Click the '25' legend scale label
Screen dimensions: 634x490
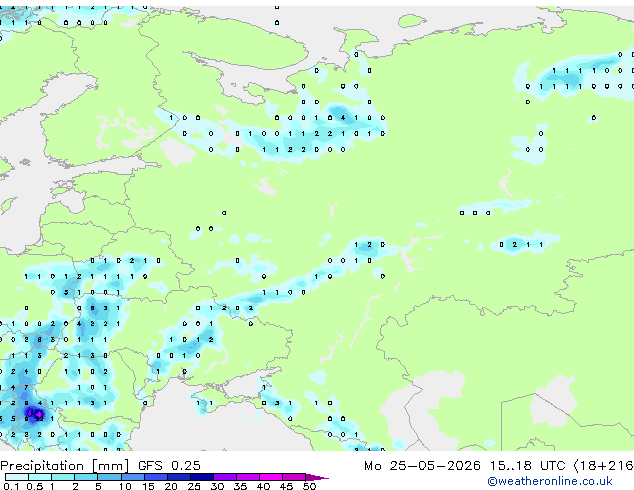pos(194,486)
